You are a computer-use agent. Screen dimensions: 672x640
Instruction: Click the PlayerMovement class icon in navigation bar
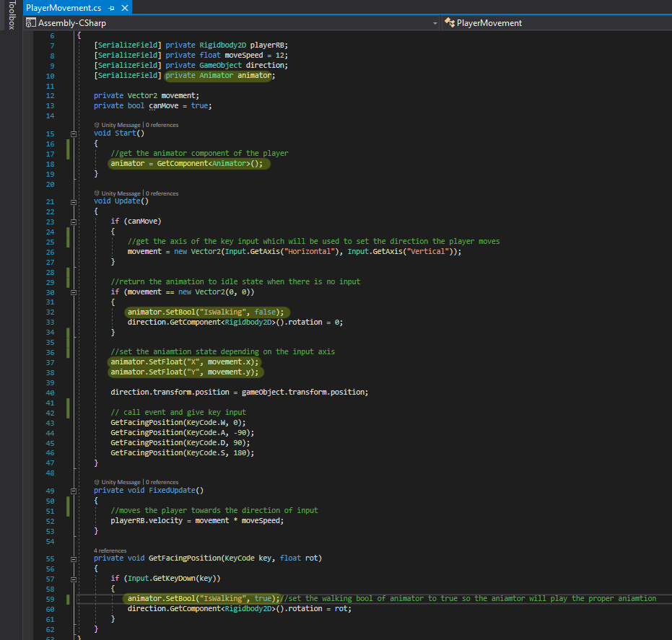click(x=450, y=23)
